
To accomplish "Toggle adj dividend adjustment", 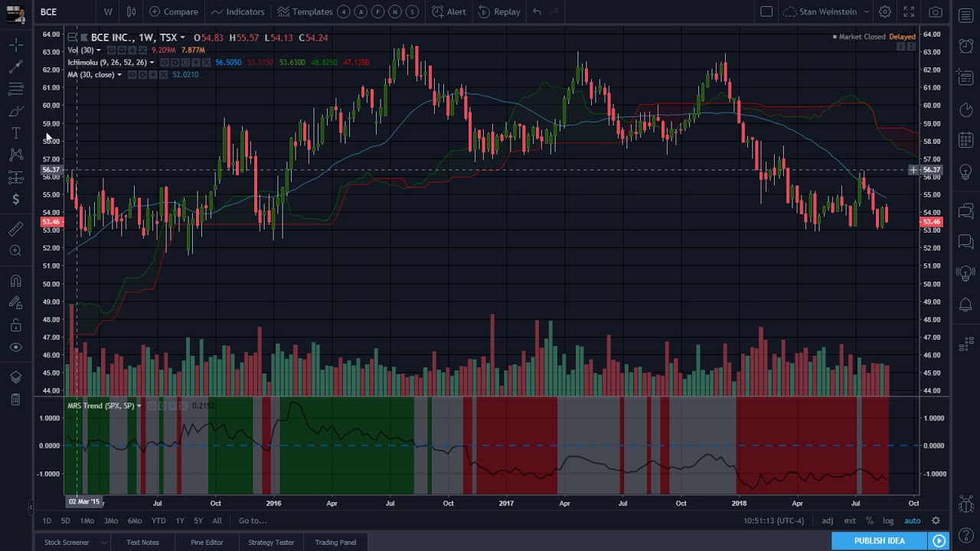I will pos(828,521).
